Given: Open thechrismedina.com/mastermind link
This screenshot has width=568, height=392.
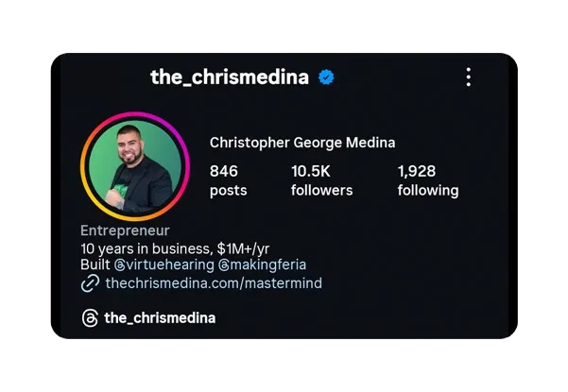Looking at the screenshot, I should [x=214, y=283].
